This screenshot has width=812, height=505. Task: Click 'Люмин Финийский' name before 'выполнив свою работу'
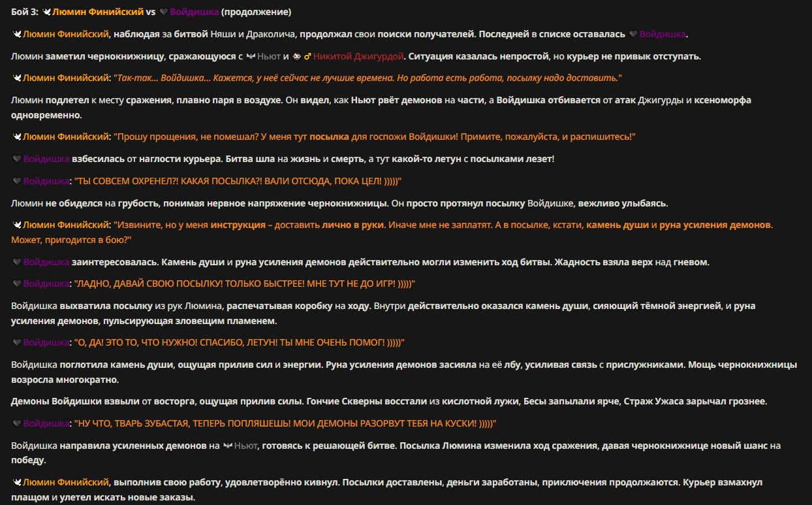[x=65, y=482]
